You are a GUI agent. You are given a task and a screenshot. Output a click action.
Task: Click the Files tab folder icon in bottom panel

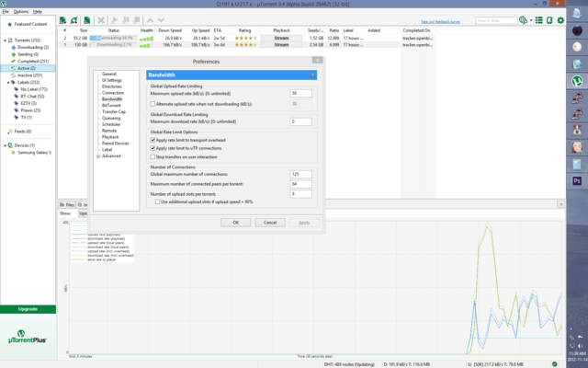[x=62, y=204]
